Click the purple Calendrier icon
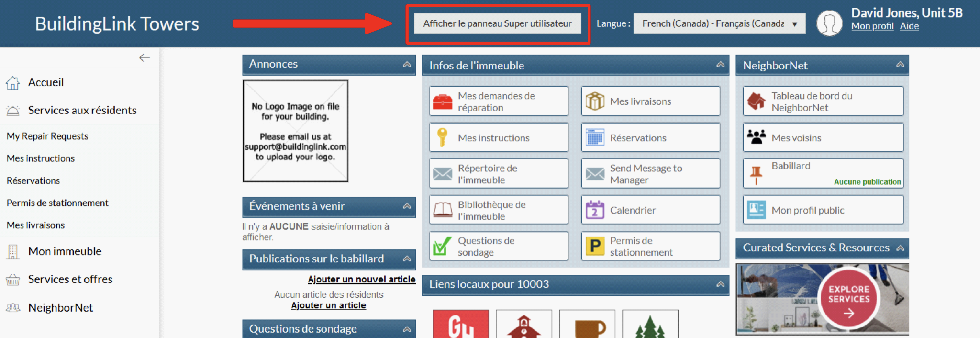This screenshot has width=980, height=338. coord(595,210)
